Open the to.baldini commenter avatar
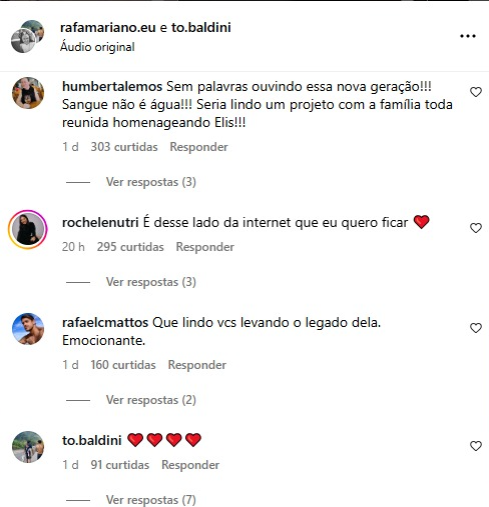 tap(28, 447)
